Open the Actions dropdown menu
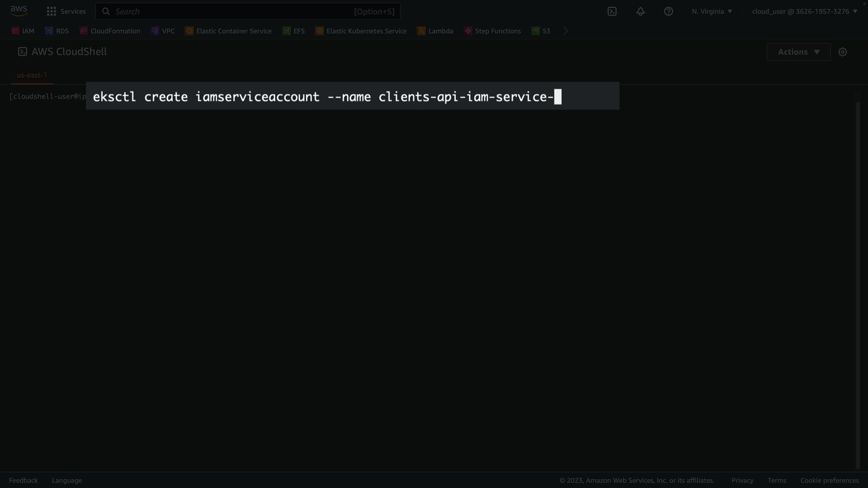This screenshot has width=868, height=488. coord(798,52)
